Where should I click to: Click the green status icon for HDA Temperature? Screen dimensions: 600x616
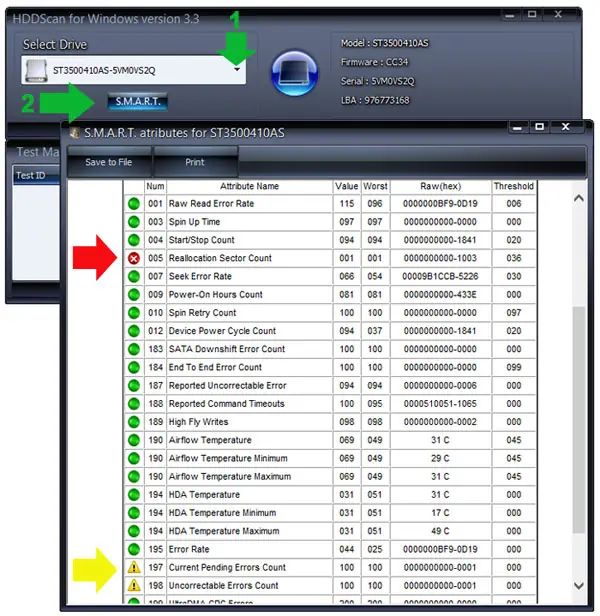point(134,495)
